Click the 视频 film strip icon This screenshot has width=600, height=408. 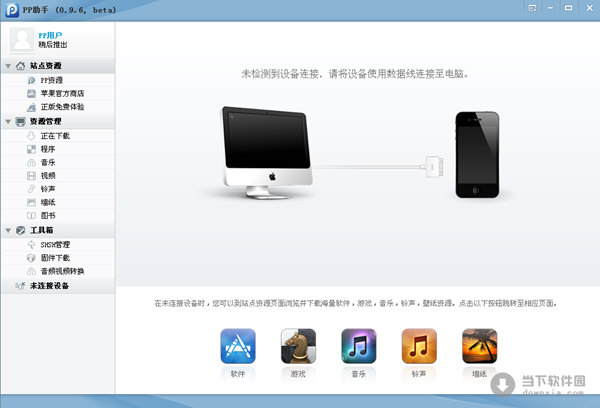31,176
